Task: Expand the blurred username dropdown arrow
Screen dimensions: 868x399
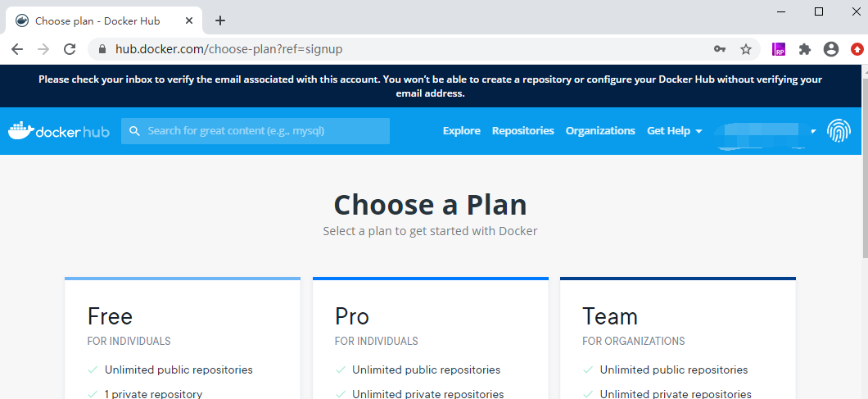Action: click(813, 131)
